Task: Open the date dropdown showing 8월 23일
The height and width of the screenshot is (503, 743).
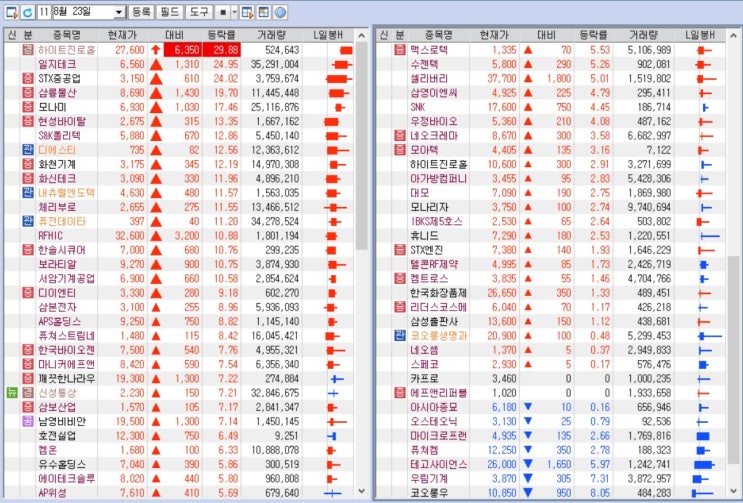Action: pos(119,12)
